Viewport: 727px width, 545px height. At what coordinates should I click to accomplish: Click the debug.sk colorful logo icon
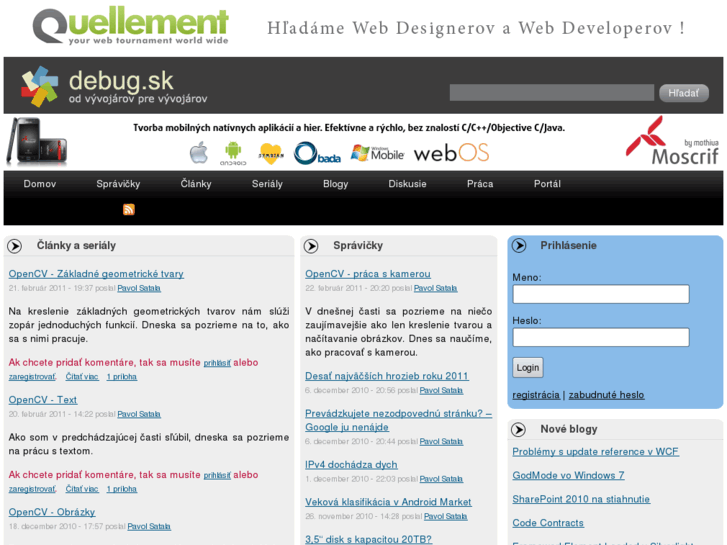(40, 86)
